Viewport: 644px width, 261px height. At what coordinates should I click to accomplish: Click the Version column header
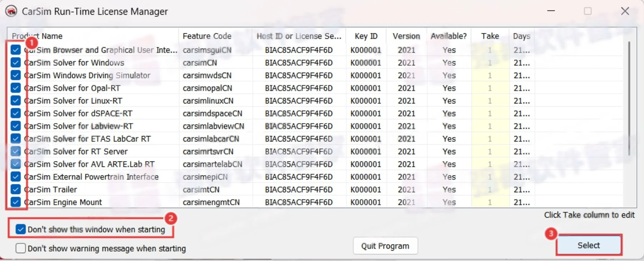(x=406, y=36)
